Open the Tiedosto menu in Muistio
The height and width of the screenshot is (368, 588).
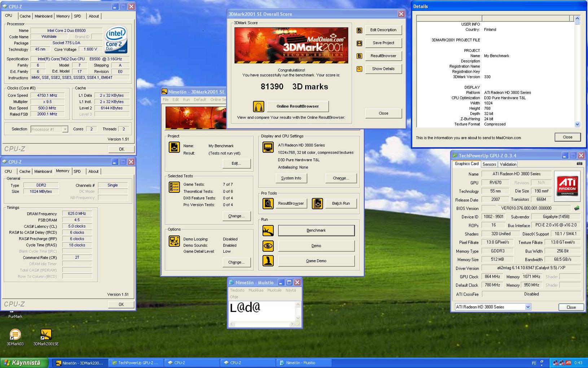coord(237,290)
